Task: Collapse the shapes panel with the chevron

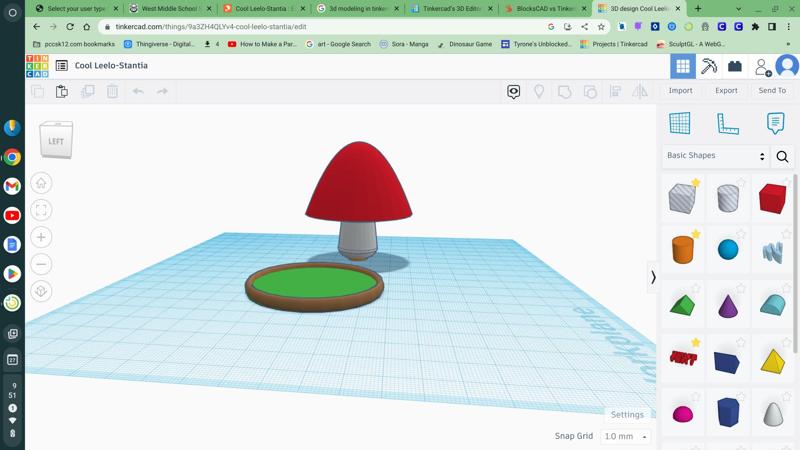Action: point(653,277)
